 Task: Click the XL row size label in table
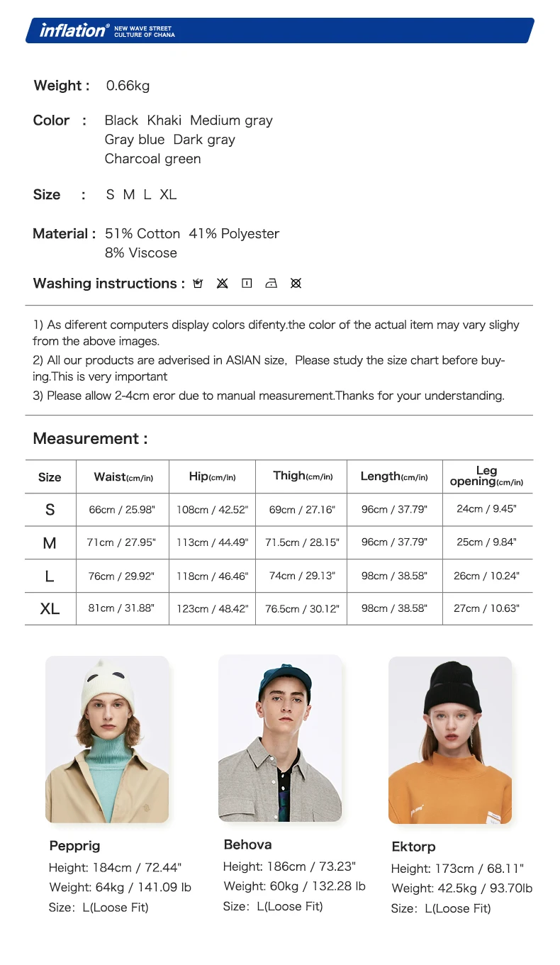(50, 608)
